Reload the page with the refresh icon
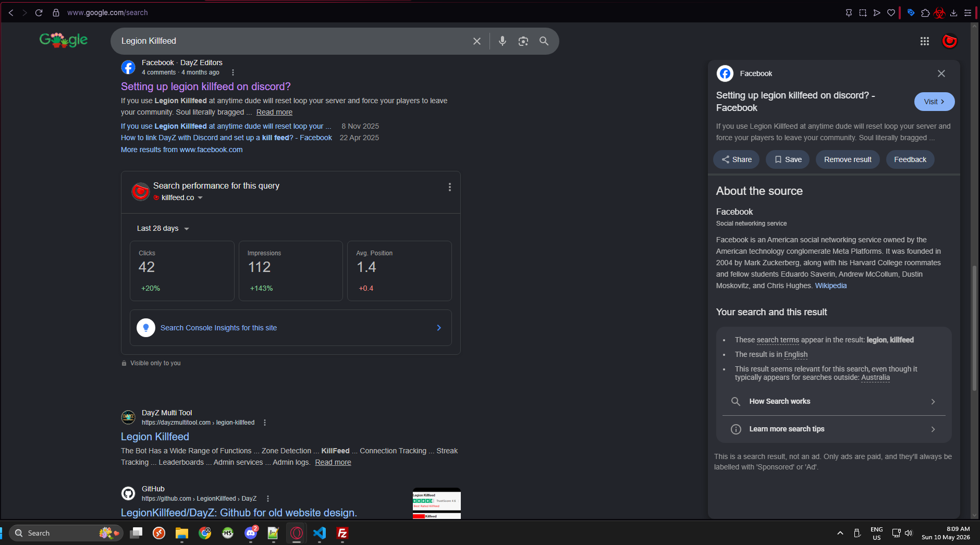Screen dimensions: 980x545 click(39, 13)
